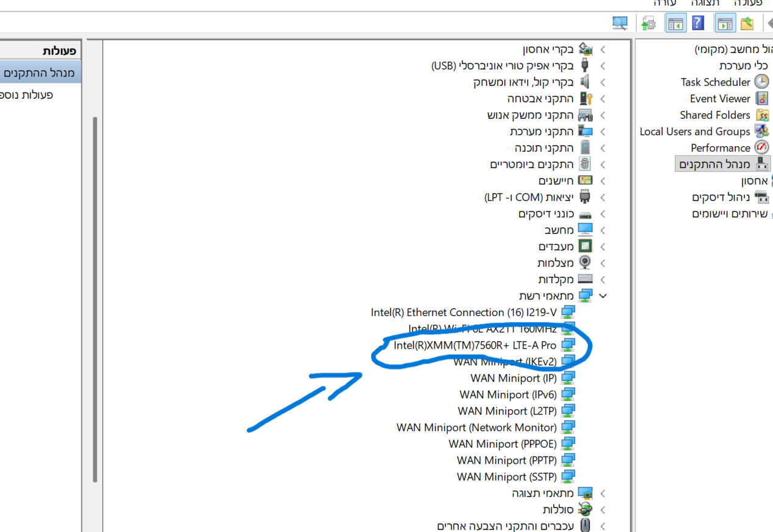Open Task Scheduler in the console tree
This screenshot has height=532, width=773.
pos(715,82)
